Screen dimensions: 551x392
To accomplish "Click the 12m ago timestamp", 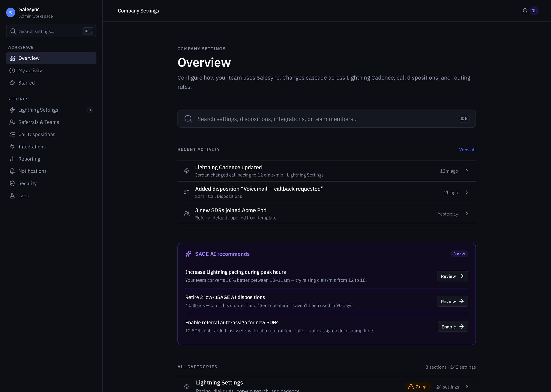I will pos(449,171).
